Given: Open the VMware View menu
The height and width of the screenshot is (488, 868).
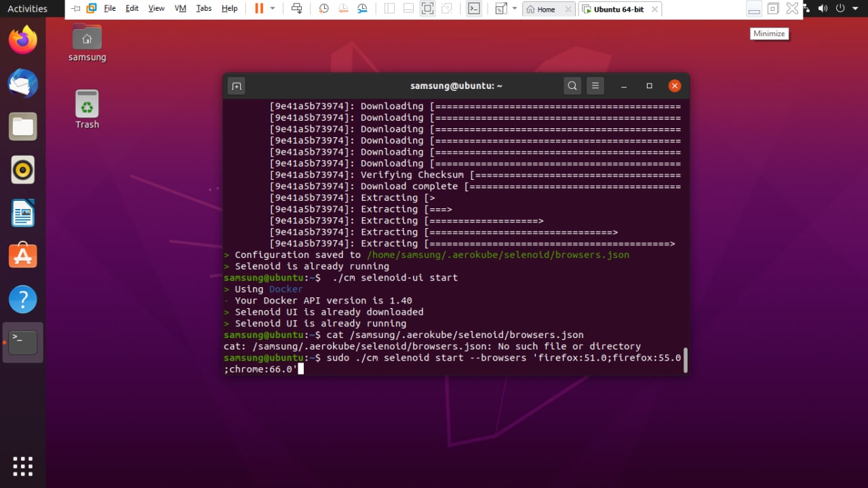Looking at the screenshot, I should pyautogui.click(x=157, y=9).
